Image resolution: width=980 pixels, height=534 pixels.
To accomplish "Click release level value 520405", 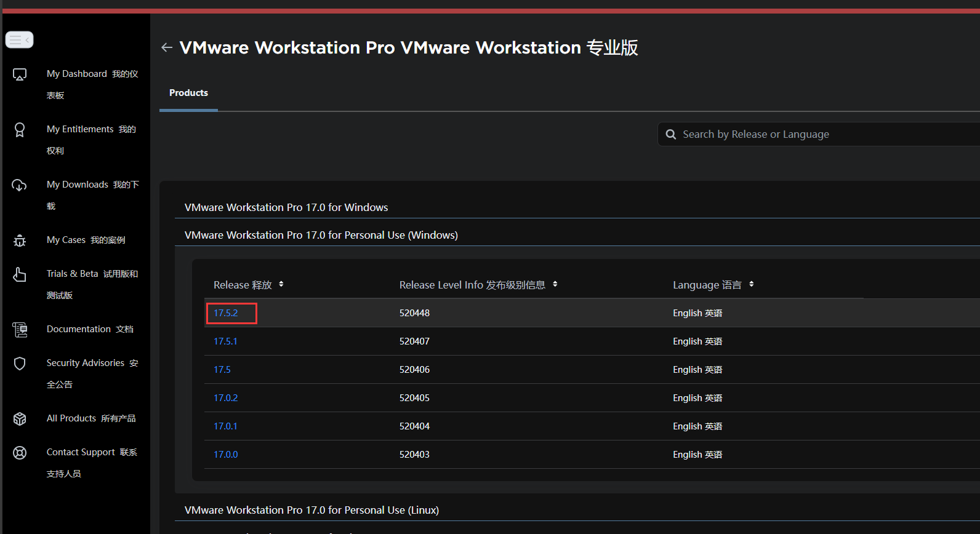I will pyautogui.click(x=415, y=398).
